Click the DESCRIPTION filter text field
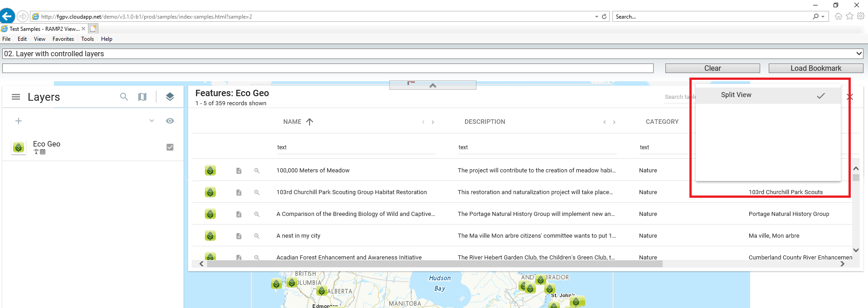868x308 pixels. (537, 147)
